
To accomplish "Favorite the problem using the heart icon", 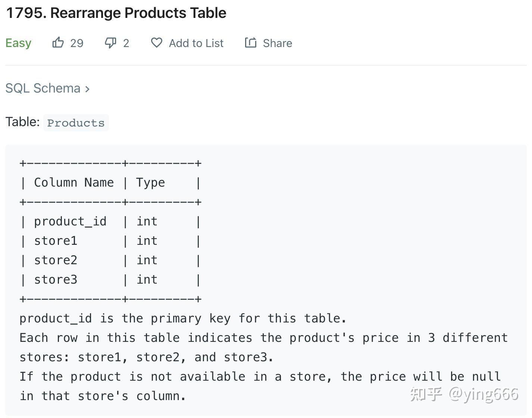I will pyautogui.click(x=157, y=43).
